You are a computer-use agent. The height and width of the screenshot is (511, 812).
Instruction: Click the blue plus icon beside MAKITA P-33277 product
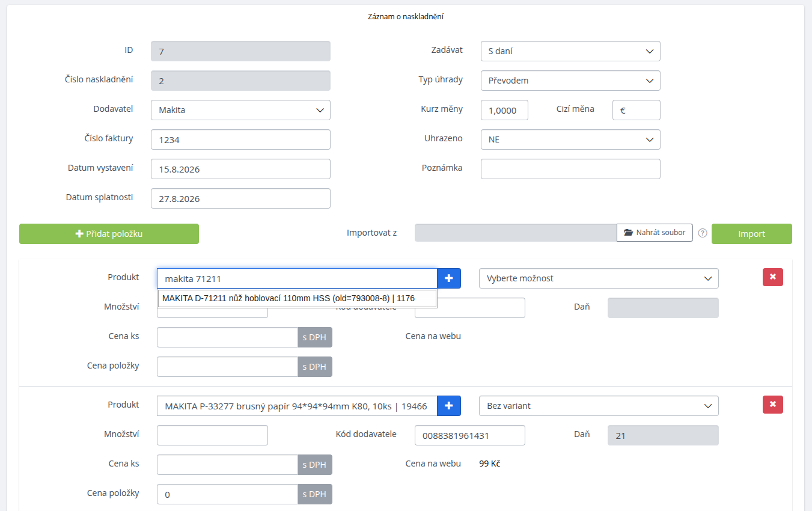tap(448, 406)
